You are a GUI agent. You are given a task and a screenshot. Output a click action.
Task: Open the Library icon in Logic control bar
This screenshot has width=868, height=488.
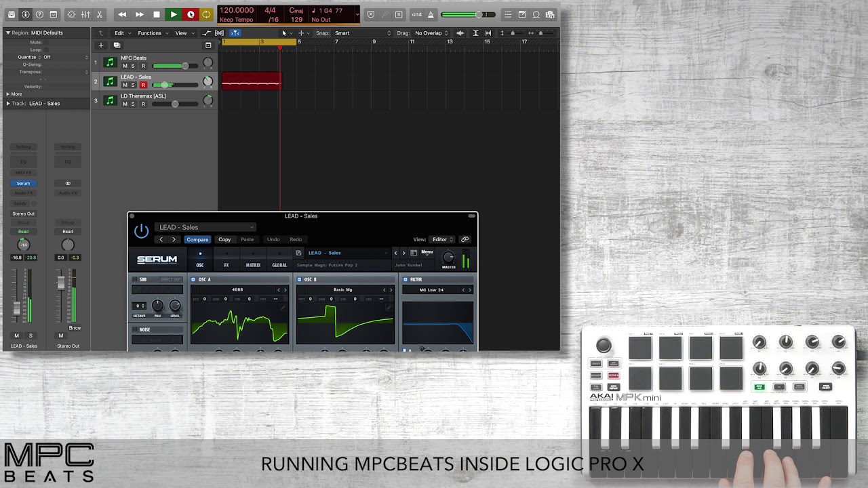12,14
